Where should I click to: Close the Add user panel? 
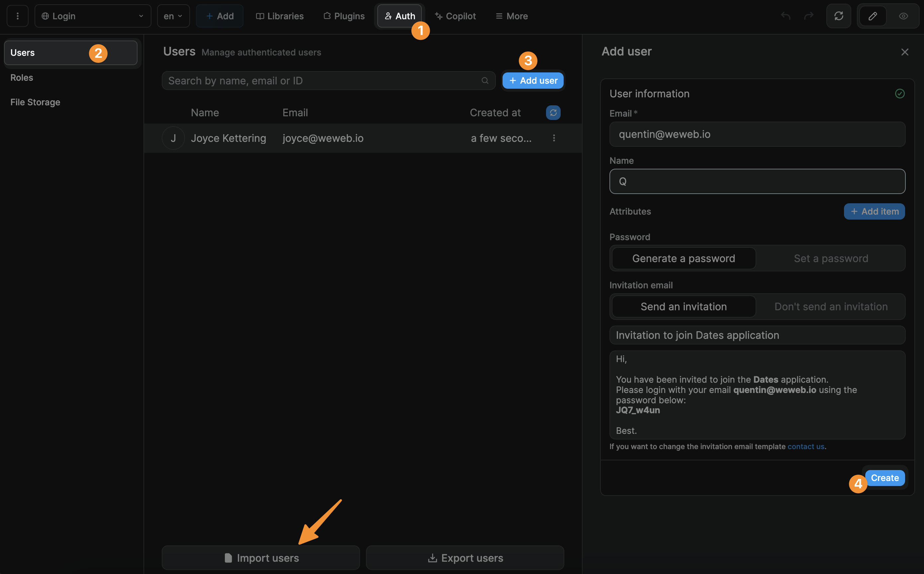pos(904,52)
